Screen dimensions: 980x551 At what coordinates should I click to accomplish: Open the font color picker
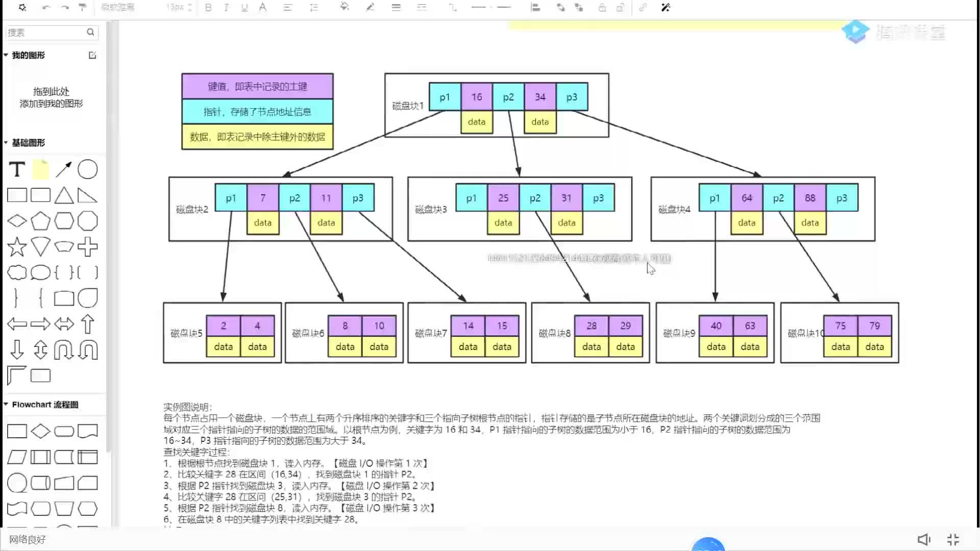[262, 8]
